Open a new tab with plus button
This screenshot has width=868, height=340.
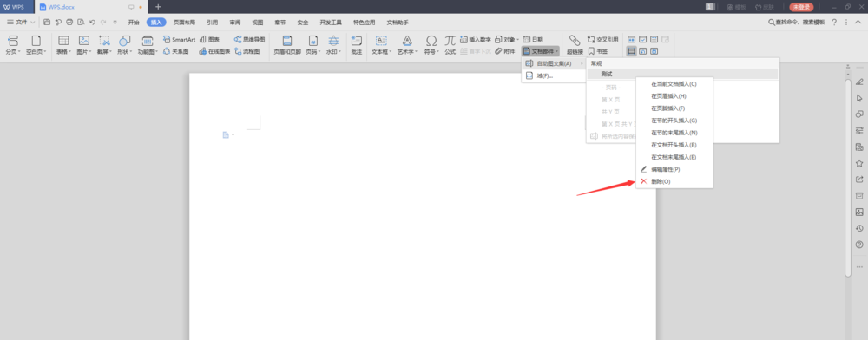pyautogui.click(x=158, y=7)
